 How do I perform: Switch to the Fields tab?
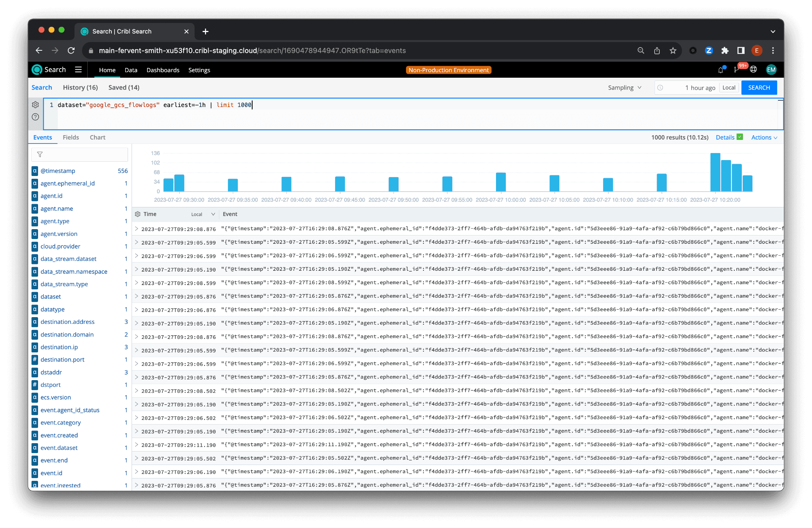[71, 138]
